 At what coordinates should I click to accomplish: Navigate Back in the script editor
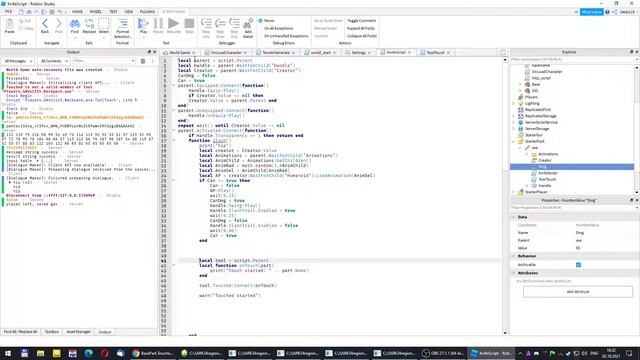point(45,26)
